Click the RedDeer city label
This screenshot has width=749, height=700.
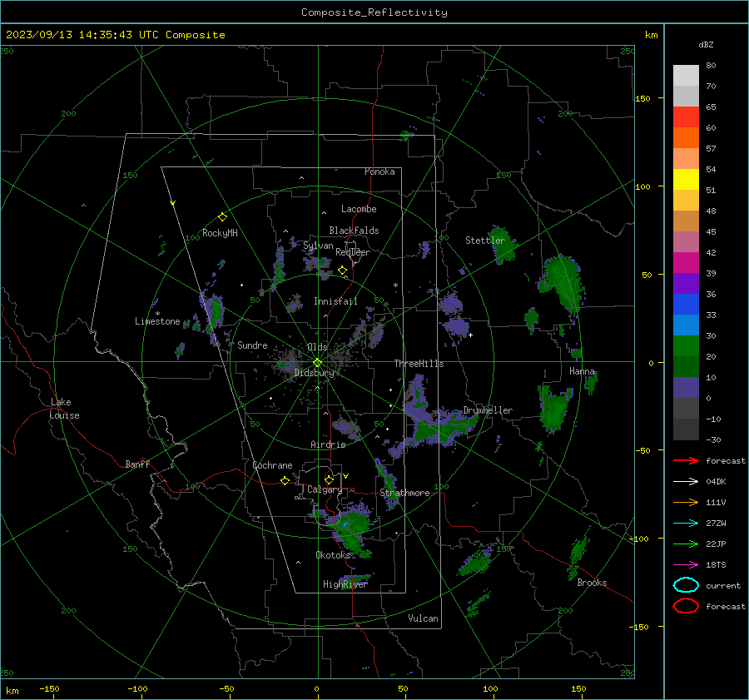tap(353, 252)
